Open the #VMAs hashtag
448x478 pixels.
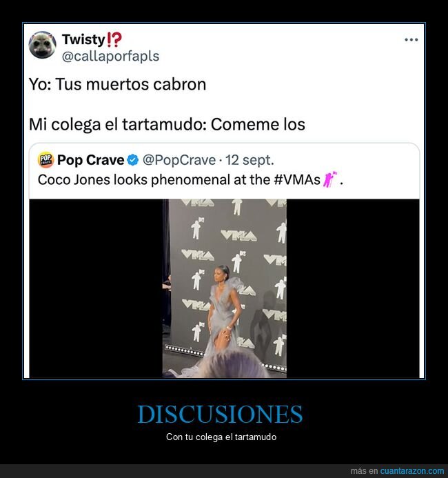(297, 179)
